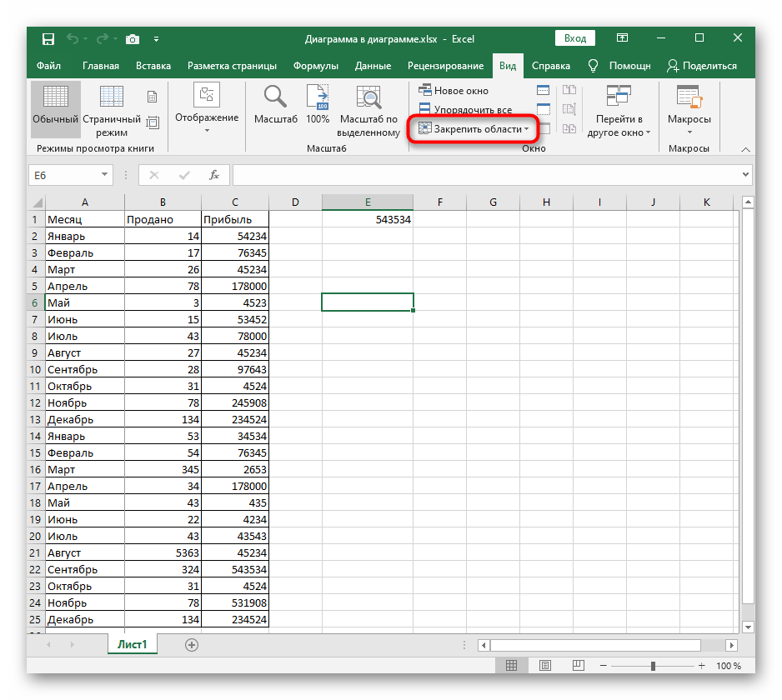Select row header 13
Viewport: 782px width, 700px height.
click(x=35, y=420)
